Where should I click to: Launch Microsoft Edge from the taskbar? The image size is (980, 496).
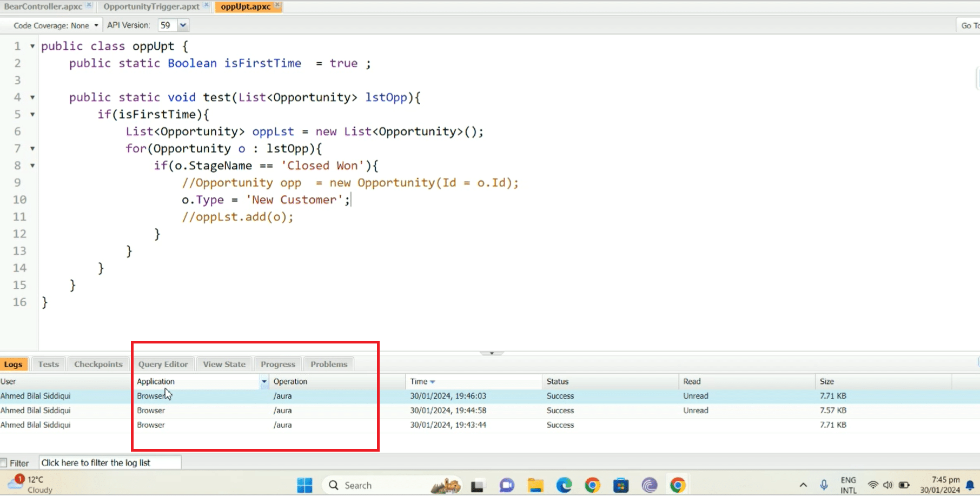pyautogui.click(x=564, y=485)
